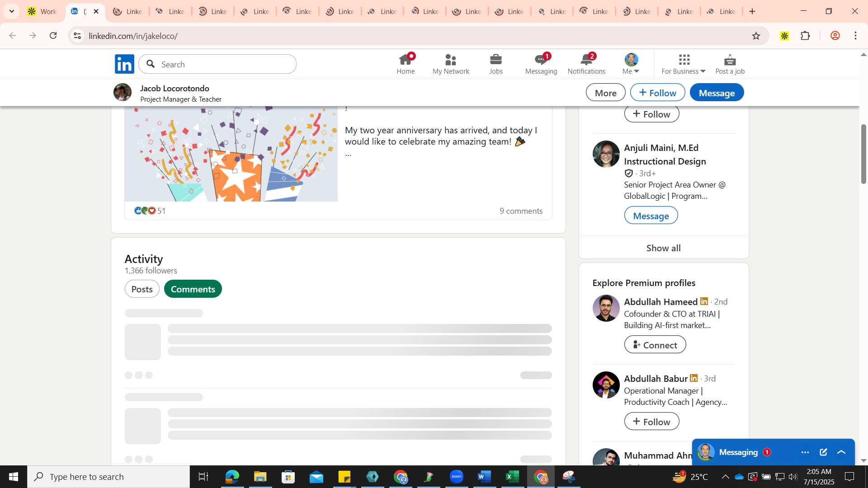Show all suggested people
The height and width of the screenshot is (488, 868).
click(663, 248)
